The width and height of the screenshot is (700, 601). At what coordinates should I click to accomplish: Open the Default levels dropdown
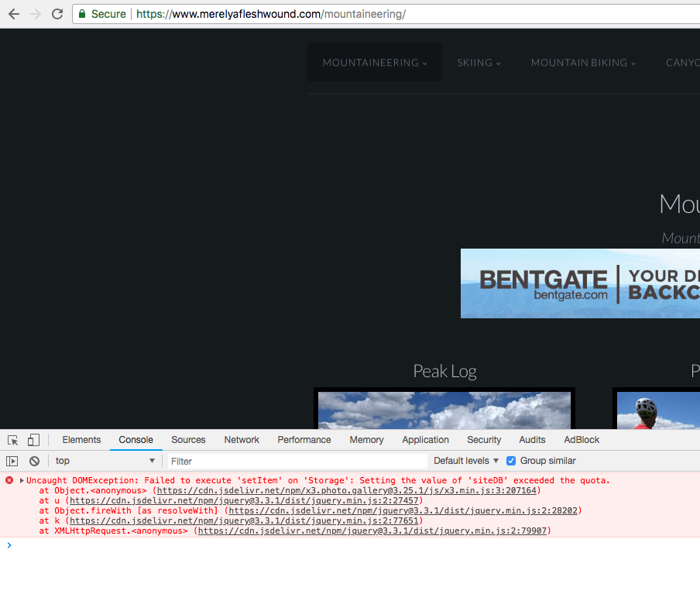466,461
